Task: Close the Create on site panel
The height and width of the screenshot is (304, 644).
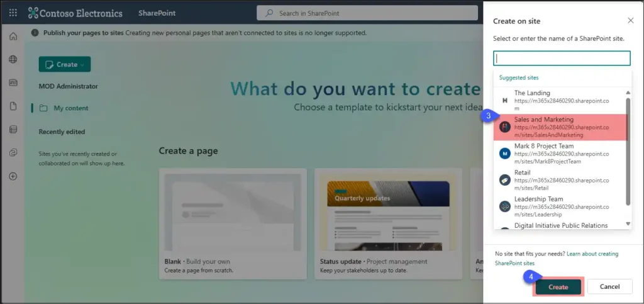Action: pyautogui.click(x=630, y=21)
